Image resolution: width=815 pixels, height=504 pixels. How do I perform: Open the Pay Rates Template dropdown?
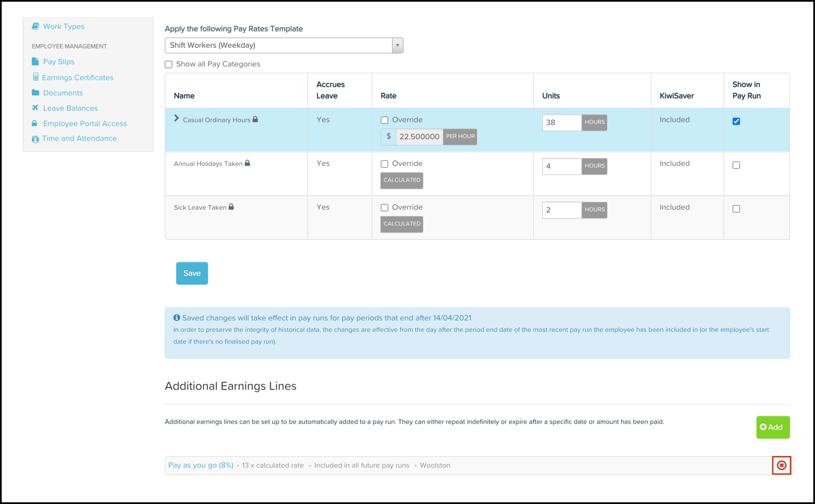(x=284, y=45)
